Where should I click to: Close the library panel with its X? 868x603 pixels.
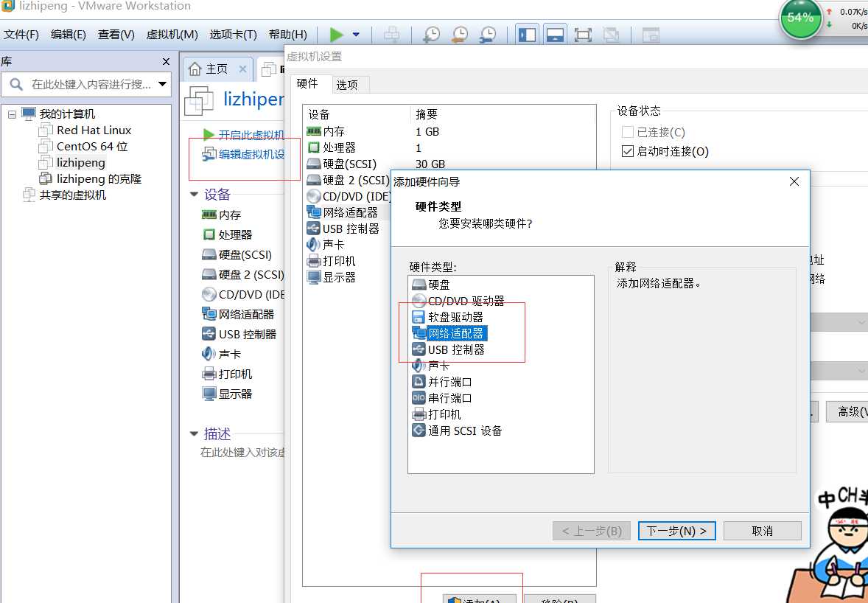[x=166, y=61]
